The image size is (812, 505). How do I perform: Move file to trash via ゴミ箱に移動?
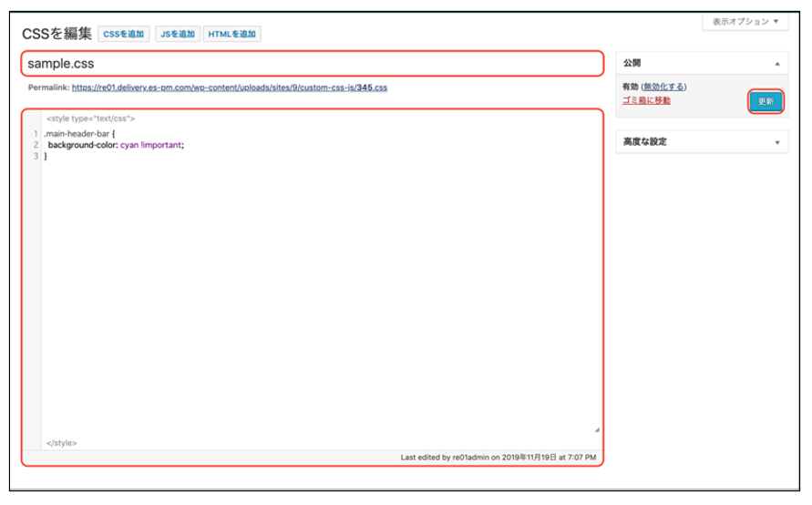click(x=646, y=100)
